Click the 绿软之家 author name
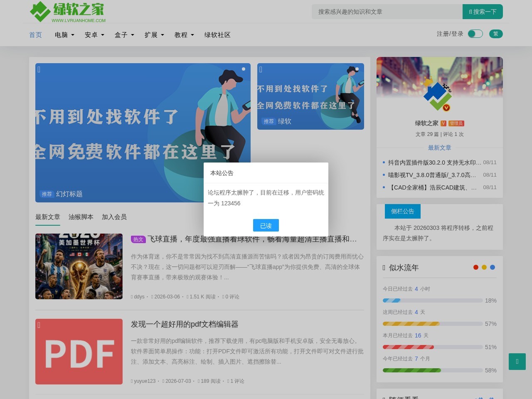 point(426,123)
